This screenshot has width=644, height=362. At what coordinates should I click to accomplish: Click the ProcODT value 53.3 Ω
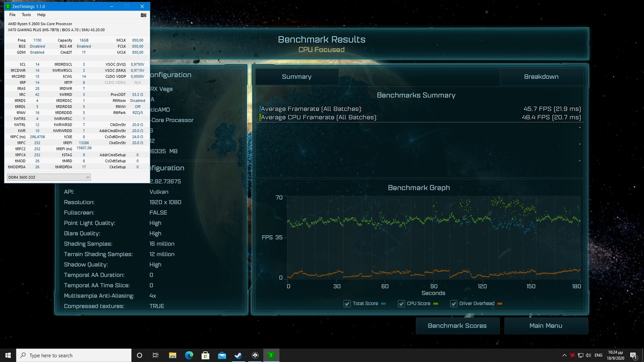coord(138,95)
